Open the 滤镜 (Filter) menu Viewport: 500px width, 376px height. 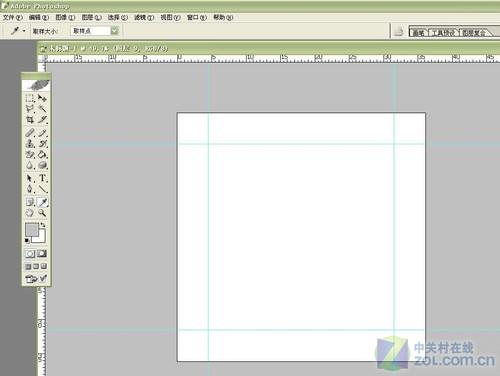144,17
